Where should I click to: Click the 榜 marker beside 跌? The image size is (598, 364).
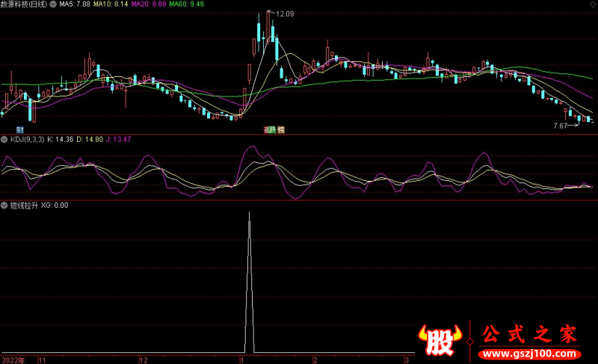[x=281, y=130]
